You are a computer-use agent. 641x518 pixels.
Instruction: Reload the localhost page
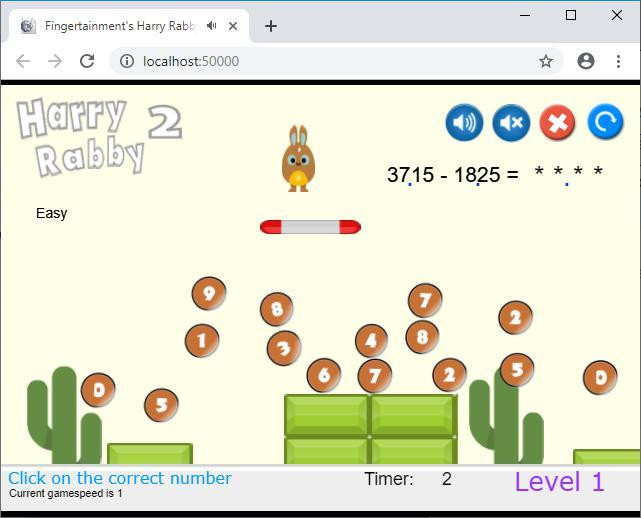click(x=87, y=61)
